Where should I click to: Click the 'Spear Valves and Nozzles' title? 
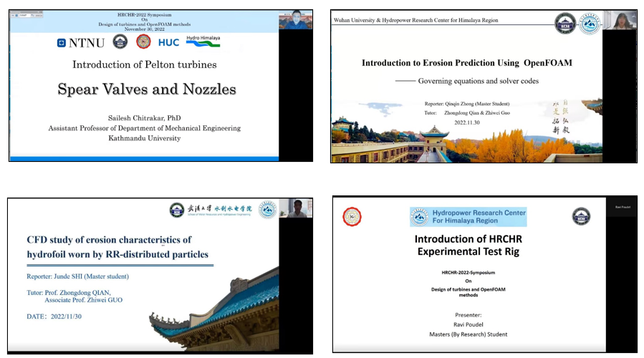(146, 89)
